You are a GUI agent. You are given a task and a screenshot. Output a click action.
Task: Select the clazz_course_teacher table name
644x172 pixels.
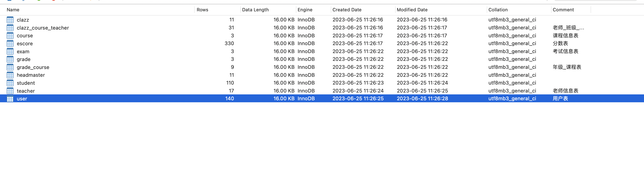click(x=43, y=28)
